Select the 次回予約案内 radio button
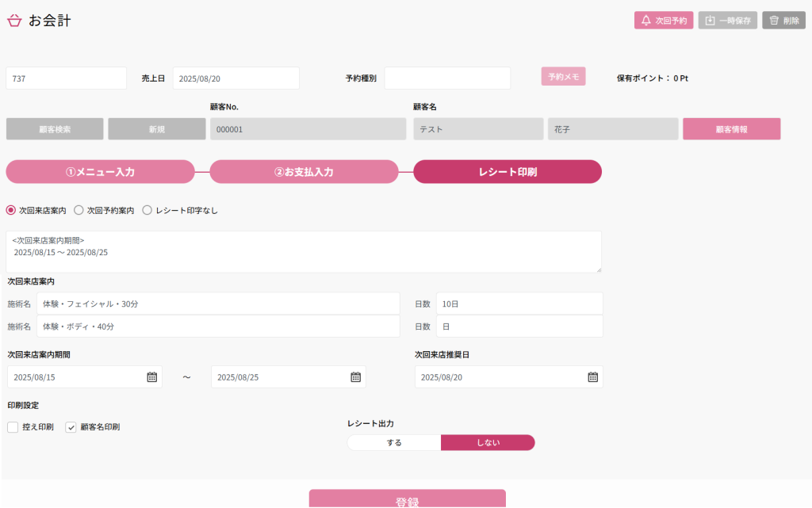Screen dimensions: 812x508 (x=79, y=209)
